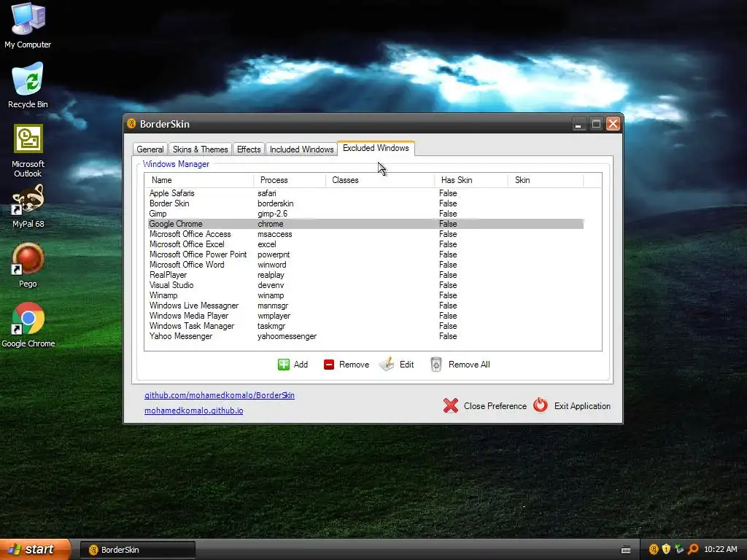Click the Remove All button label

click(469, 365)
